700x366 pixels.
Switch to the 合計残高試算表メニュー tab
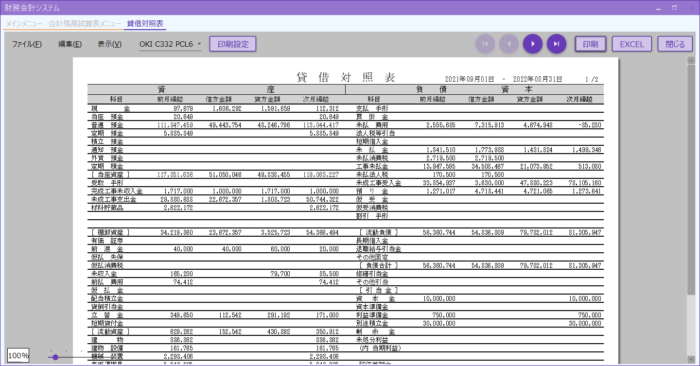click(x=84, y=24)
